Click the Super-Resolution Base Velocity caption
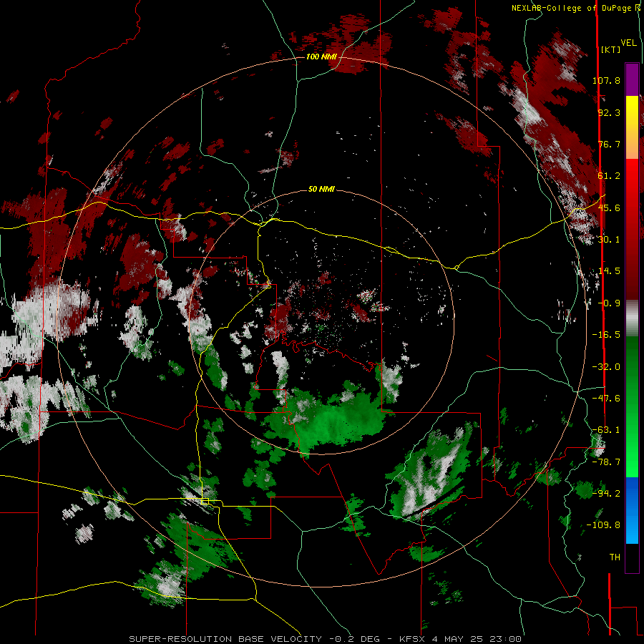Screen dimensions: 644x644 coord(325,639)
